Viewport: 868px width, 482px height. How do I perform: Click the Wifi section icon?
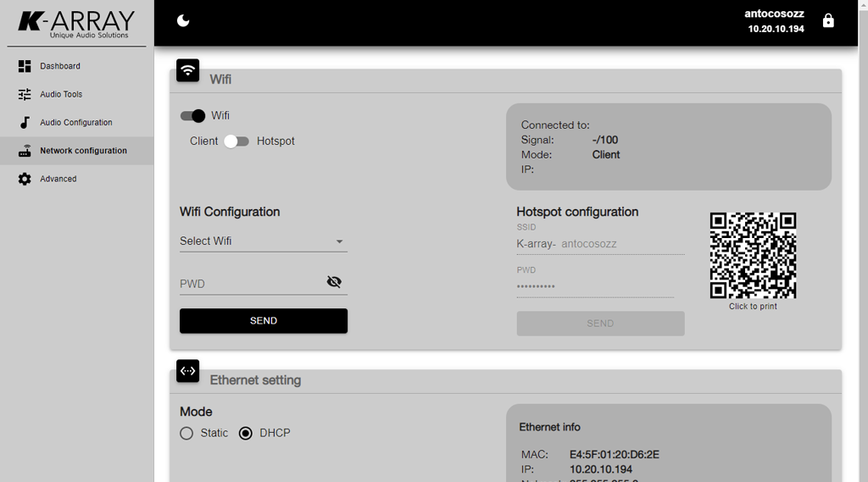click(x=188, y=70)
